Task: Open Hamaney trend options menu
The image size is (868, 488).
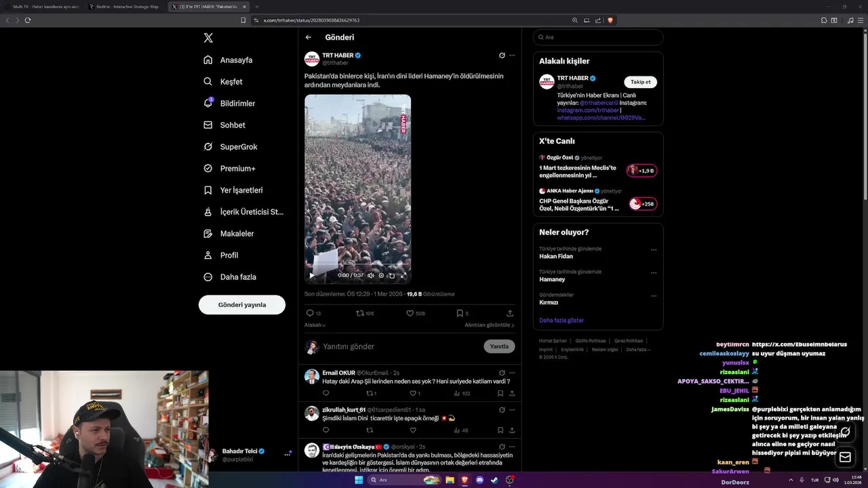Action: coord(654,272)
